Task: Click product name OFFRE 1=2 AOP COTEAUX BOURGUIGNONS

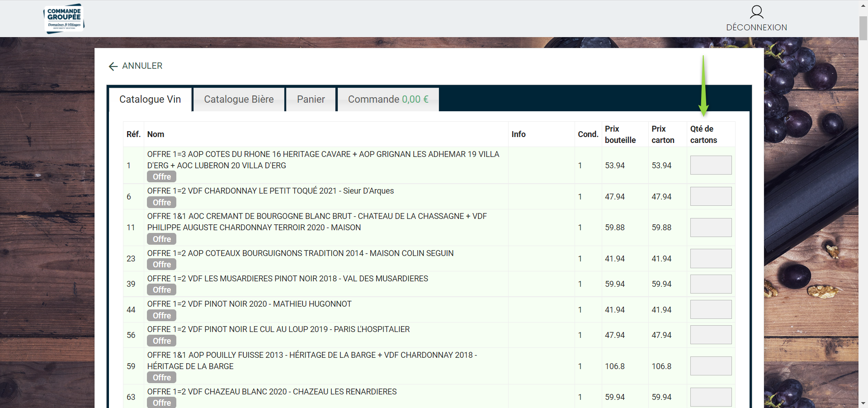Action: click(300, 253)
